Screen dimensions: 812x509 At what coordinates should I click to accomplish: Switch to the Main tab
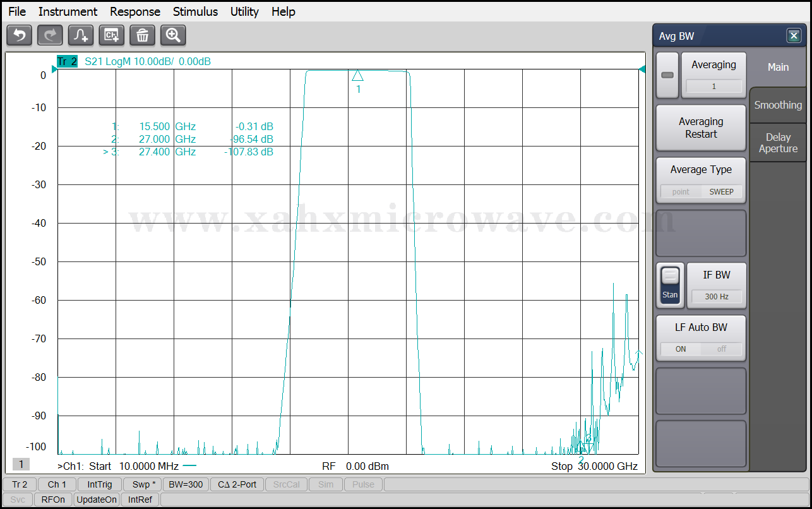778,67
